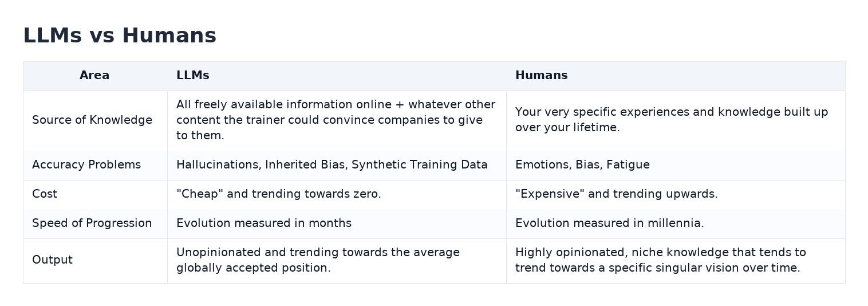This screenshot has height=306, width=868.
Task: Click the "Evolution measured in millennia." cell
Action: point(609,223)
